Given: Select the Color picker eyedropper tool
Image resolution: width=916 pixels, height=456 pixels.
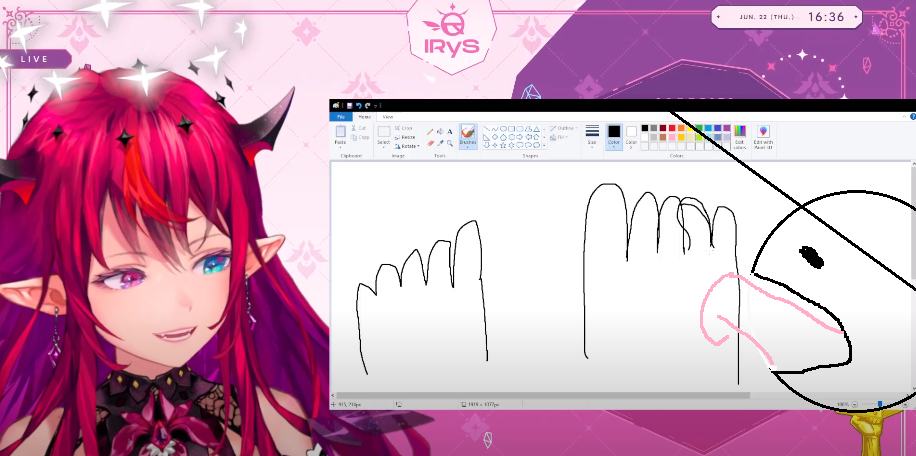Looking at the screenshot, I should pyautogui.click(x=440, y=143).
